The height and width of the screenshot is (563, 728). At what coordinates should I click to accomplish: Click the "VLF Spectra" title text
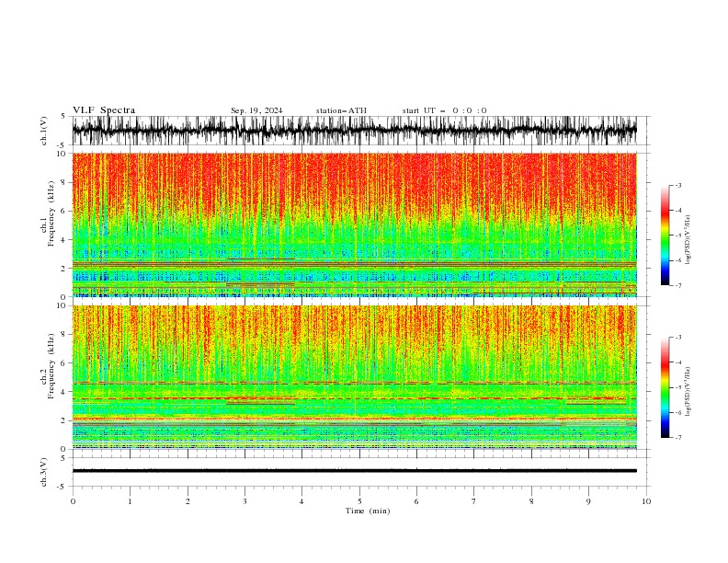click(104, 110)
